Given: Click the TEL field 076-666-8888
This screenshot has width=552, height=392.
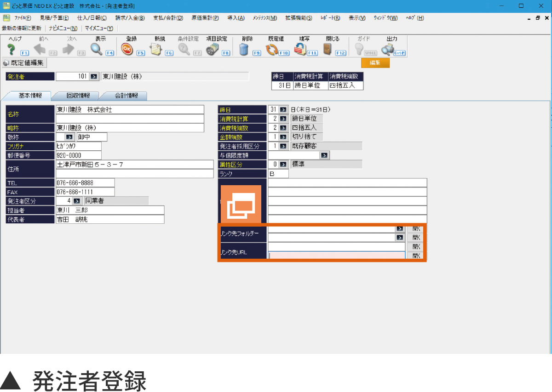Looking at the screenshot, I should click(85, 183).
